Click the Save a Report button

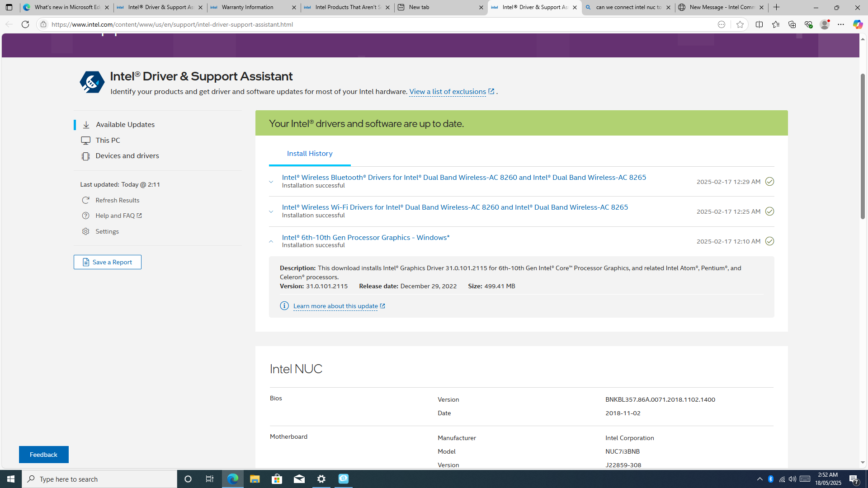pos(108,262)
